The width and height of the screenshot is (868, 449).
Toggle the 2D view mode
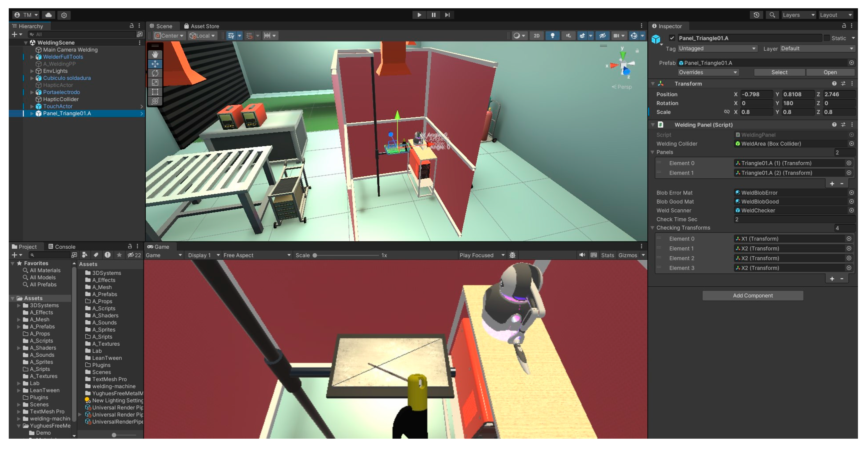pos(536,36)
